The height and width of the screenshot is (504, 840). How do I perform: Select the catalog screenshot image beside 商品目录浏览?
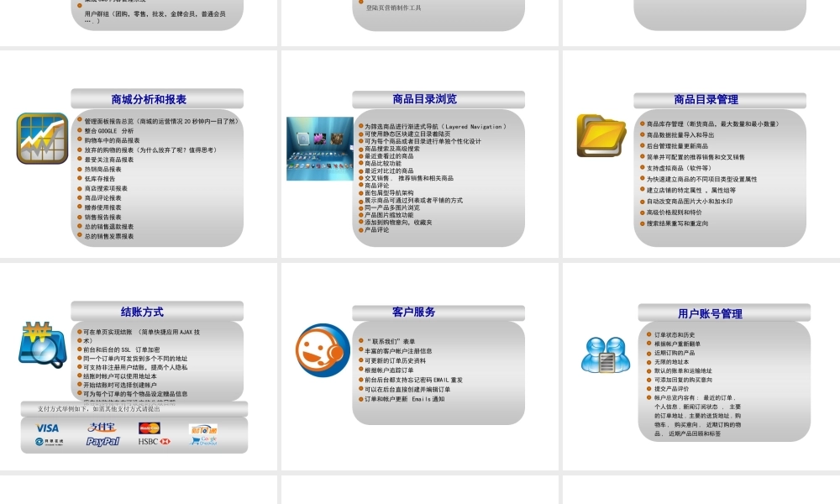tap(320, 149)
